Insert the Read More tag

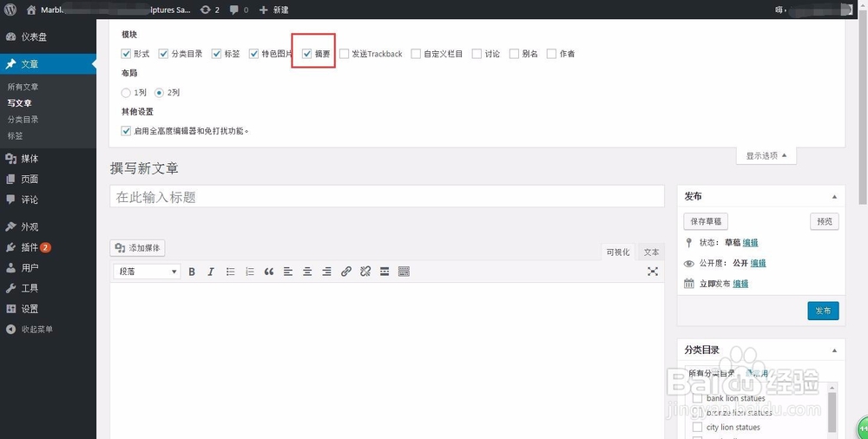coord(385,272)
